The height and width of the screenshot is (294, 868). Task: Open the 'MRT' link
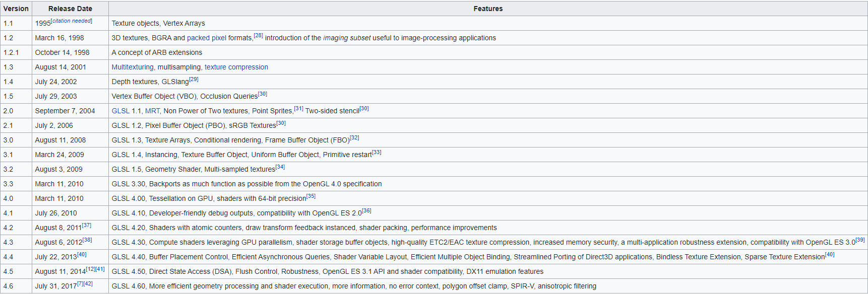[x=152, y=111]
